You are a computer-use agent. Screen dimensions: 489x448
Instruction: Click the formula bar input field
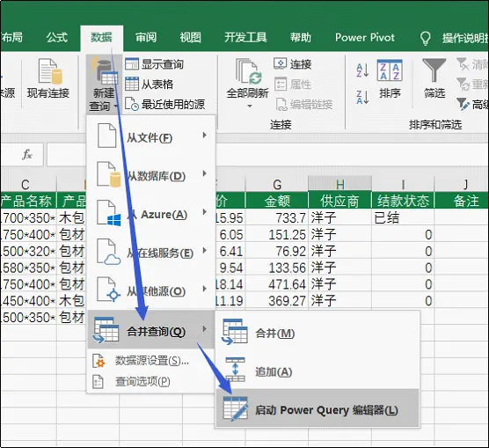point(267,155)
